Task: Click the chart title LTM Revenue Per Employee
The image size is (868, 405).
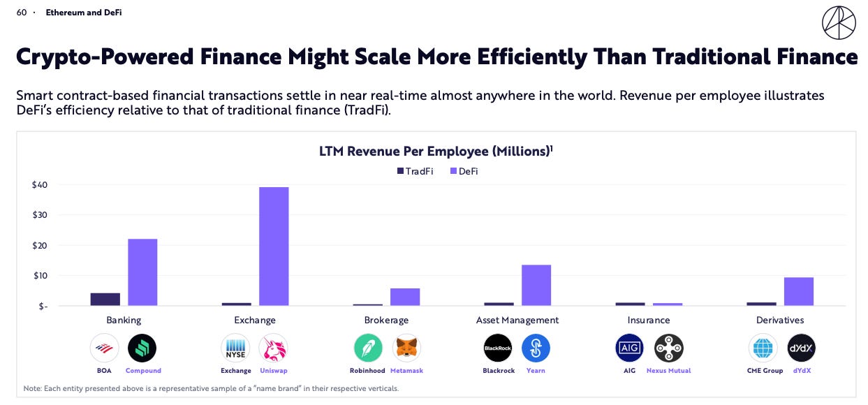Action: [x=436, y=152]
